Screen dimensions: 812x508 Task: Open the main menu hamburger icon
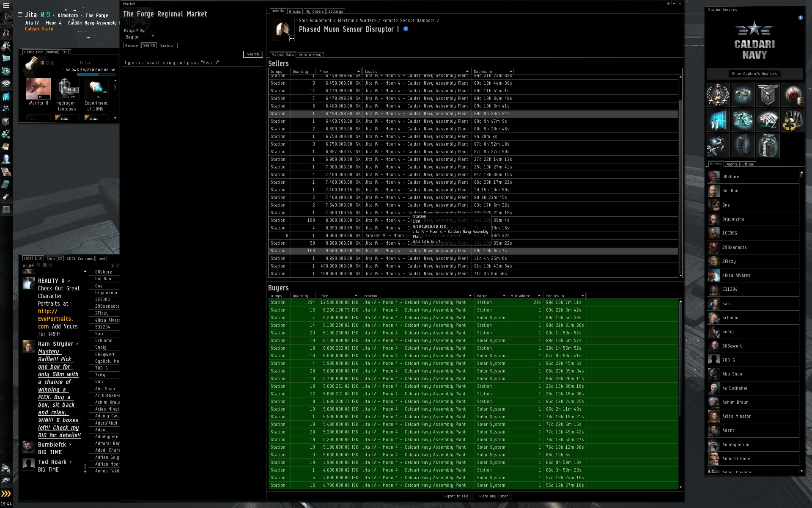6,6
